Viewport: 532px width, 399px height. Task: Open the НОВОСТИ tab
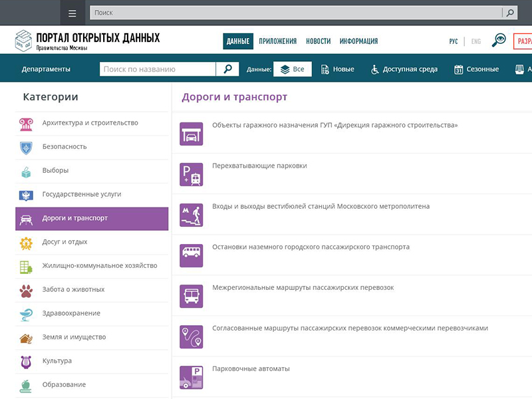coord(318,41)
